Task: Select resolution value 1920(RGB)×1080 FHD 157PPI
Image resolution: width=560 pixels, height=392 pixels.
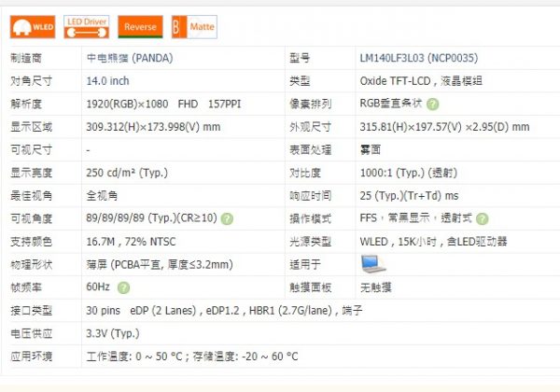Action: click(163, 104)
